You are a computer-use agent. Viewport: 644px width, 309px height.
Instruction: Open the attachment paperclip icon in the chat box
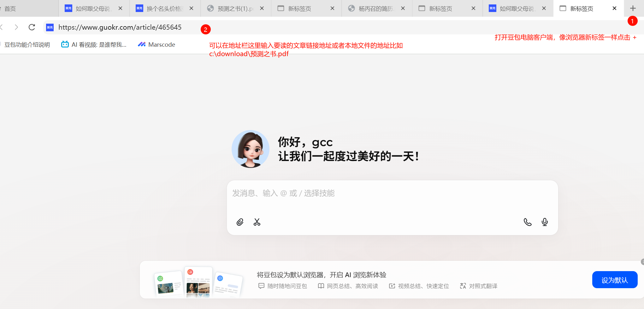pos(240,222)
